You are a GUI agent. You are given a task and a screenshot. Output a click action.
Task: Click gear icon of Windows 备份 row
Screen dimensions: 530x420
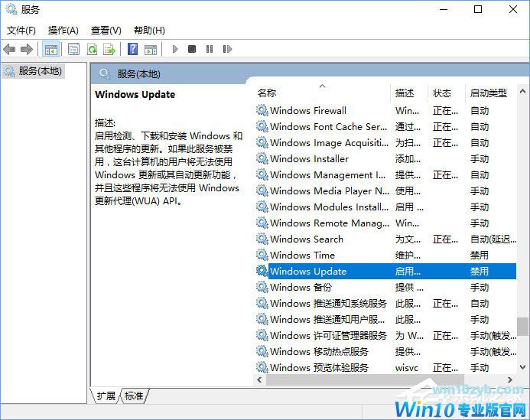(x=262, y=287)
